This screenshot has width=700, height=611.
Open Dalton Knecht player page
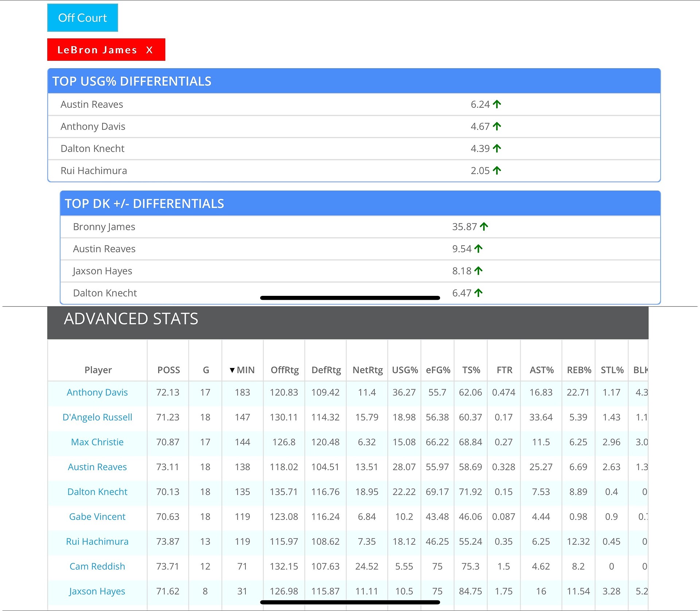(97, 492)
